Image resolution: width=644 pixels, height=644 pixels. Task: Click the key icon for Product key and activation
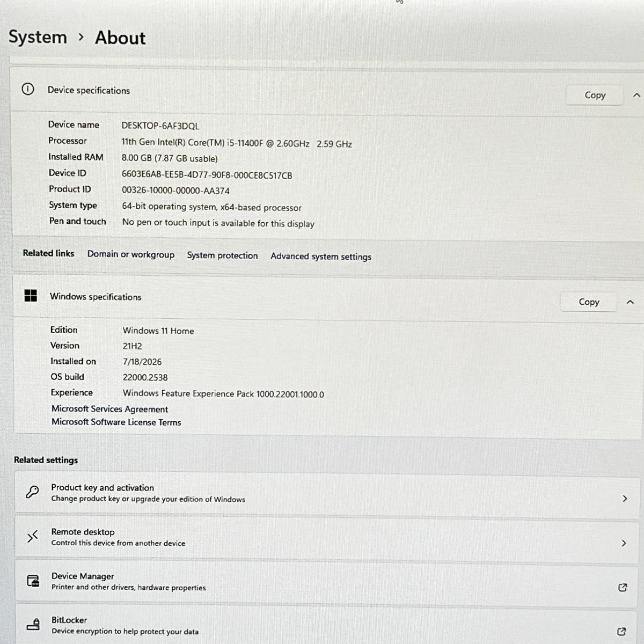[32, 492]
